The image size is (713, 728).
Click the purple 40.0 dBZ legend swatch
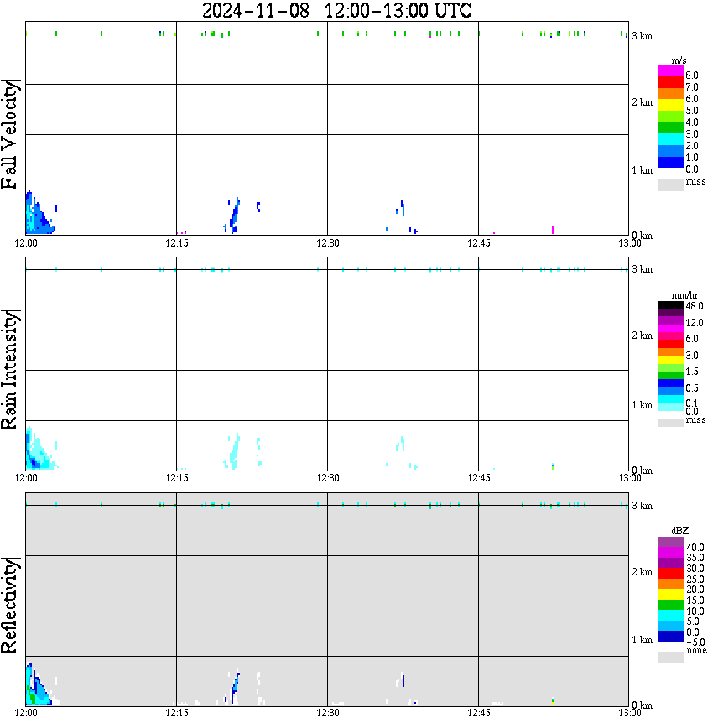point(670,543)
